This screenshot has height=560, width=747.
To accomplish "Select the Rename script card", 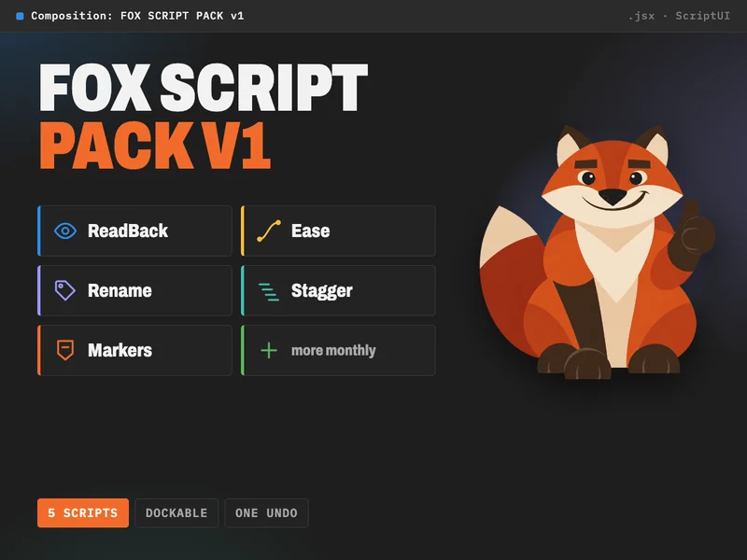I will tap(134, 290).
